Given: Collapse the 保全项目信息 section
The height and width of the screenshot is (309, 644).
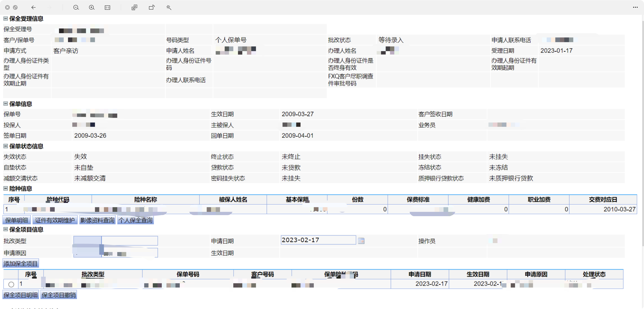Looking at the screenshot, I should (x=5, y=229).
